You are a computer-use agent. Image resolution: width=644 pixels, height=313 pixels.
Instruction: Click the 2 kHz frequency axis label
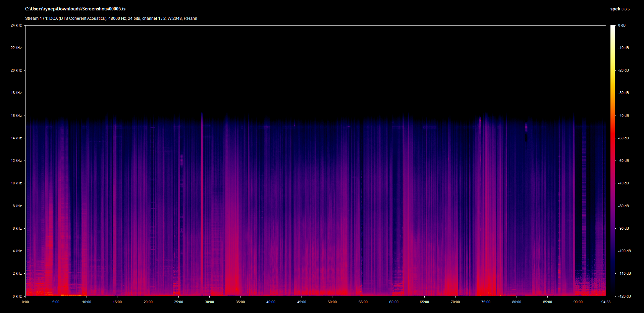(x=17, y=273)
